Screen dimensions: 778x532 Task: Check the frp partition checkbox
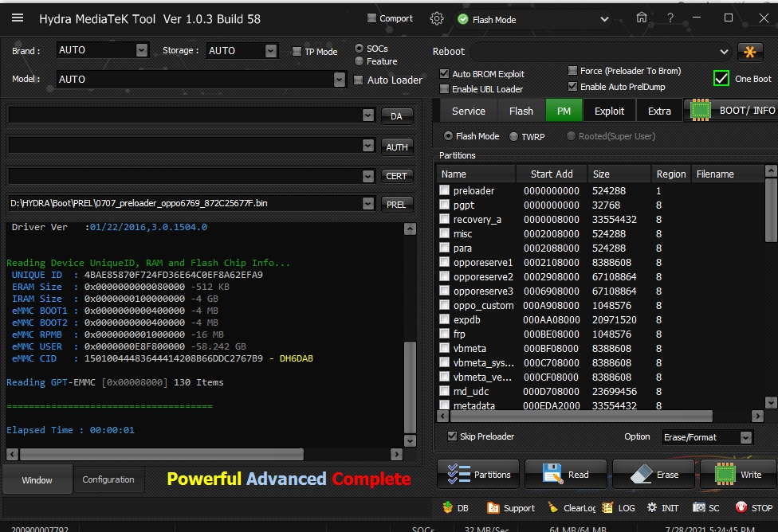(x=445, y=334)
